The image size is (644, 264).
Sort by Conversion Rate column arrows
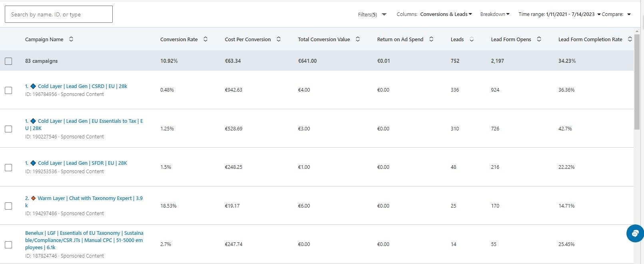[x=205, y=39]
